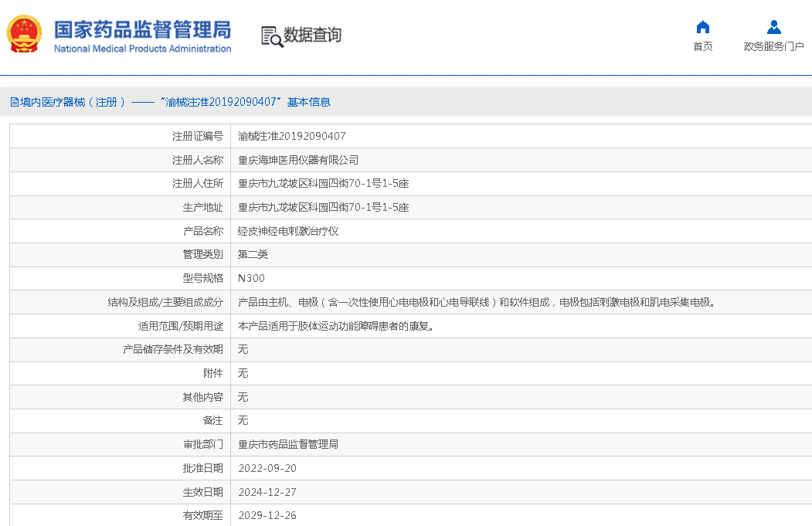Click the National Medical Products Administration subtitle

pos(142,49)
